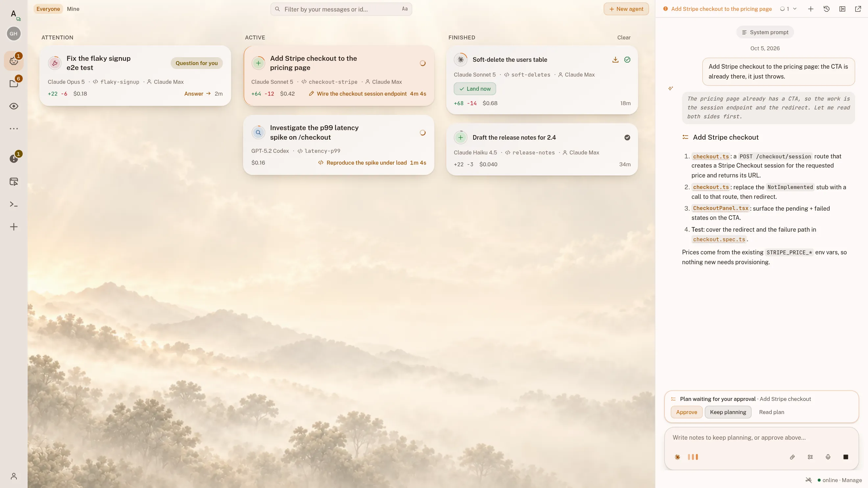Open the Investigate p99 latency spike card
Screen dimensions: 868x488
339,145
